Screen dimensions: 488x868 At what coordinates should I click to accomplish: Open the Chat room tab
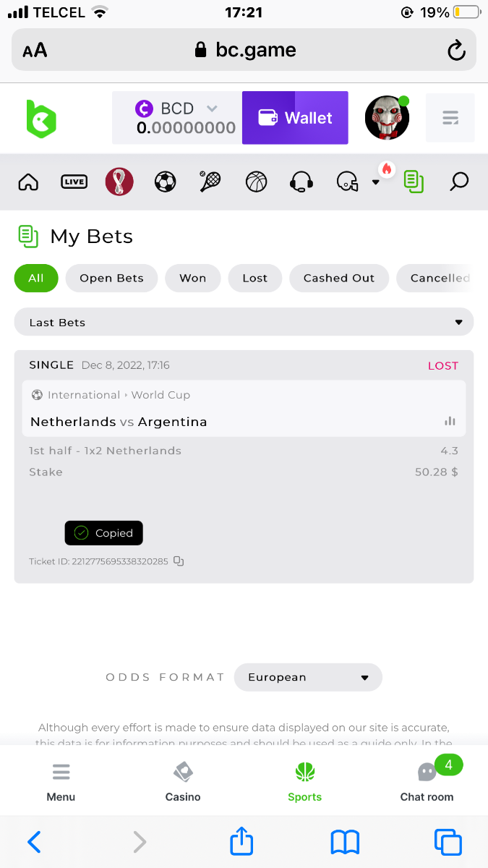427,781
